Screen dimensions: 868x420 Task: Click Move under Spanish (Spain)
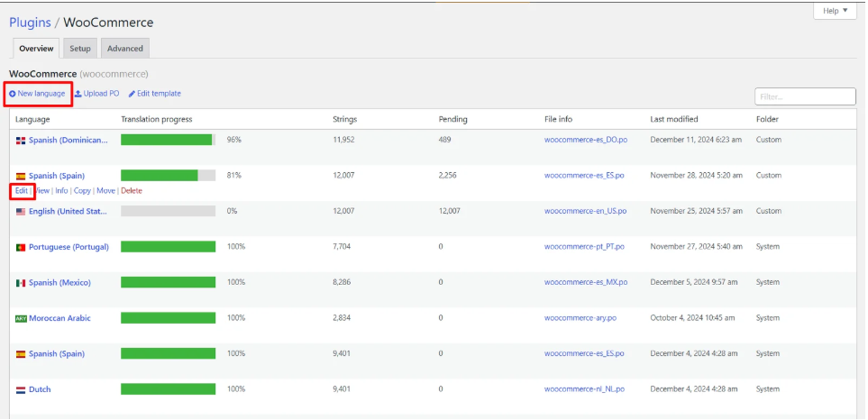pos(105,191)
